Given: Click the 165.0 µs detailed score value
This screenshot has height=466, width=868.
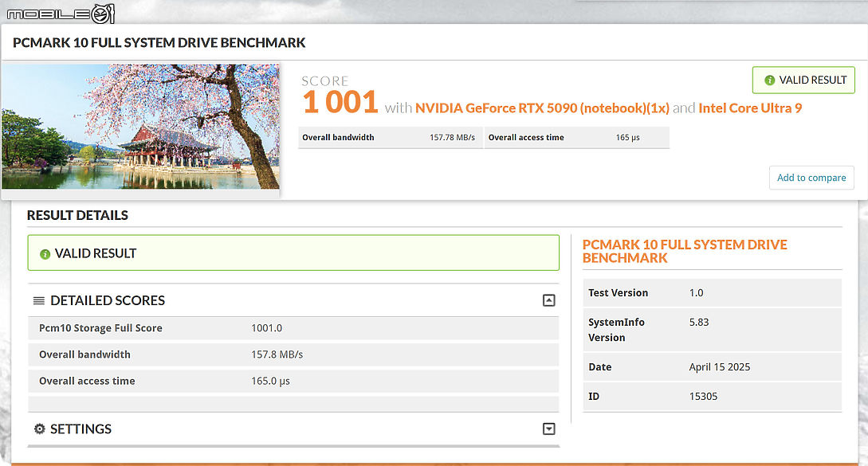Looking at the screenshot, I should tap(271, 382).
